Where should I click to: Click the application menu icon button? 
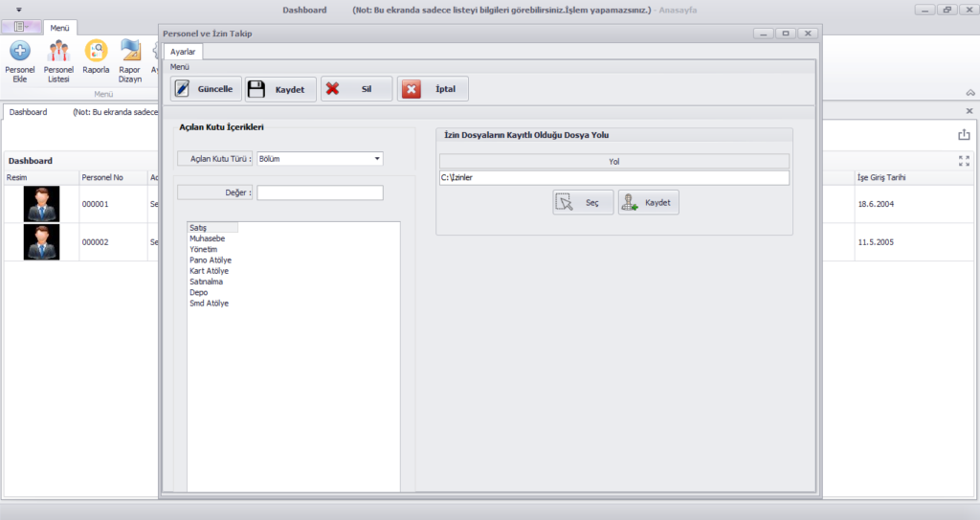20,27
